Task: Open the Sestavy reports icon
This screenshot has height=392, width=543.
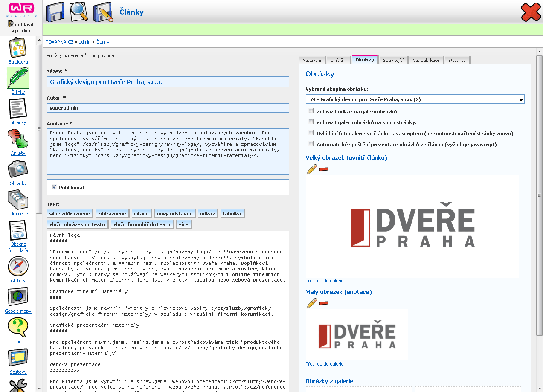Action: coord(18,358)
